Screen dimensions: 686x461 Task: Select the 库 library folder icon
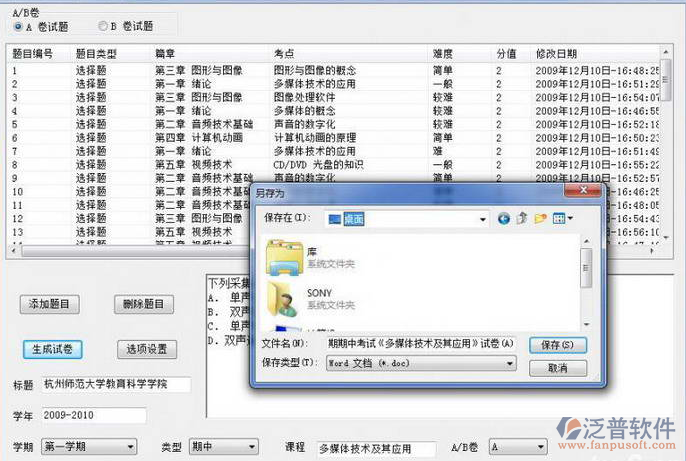284,258
